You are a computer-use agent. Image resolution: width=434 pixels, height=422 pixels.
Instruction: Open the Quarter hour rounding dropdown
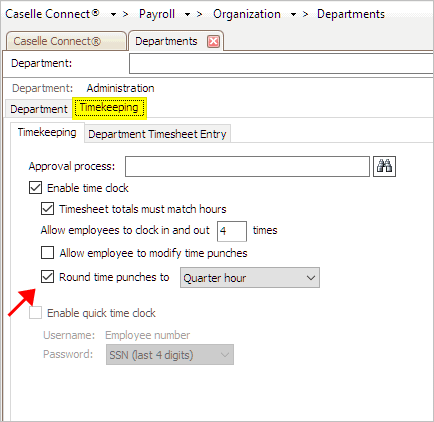click(250, 277)
